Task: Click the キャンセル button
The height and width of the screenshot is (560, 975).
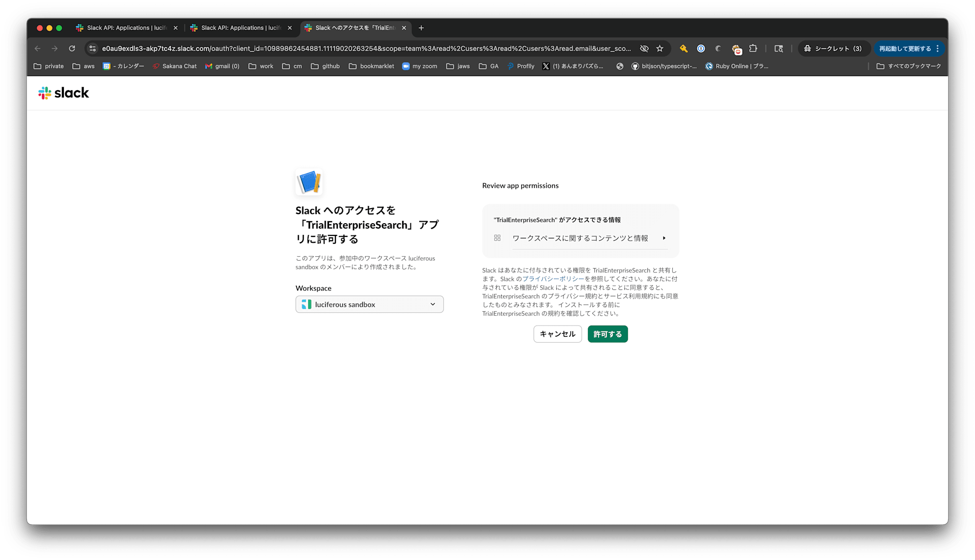Action: tap(558, 334)
